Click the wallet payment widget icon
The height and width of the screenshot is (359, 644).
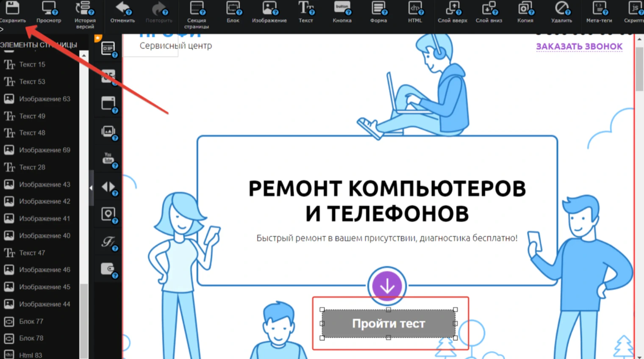point(108,270)
